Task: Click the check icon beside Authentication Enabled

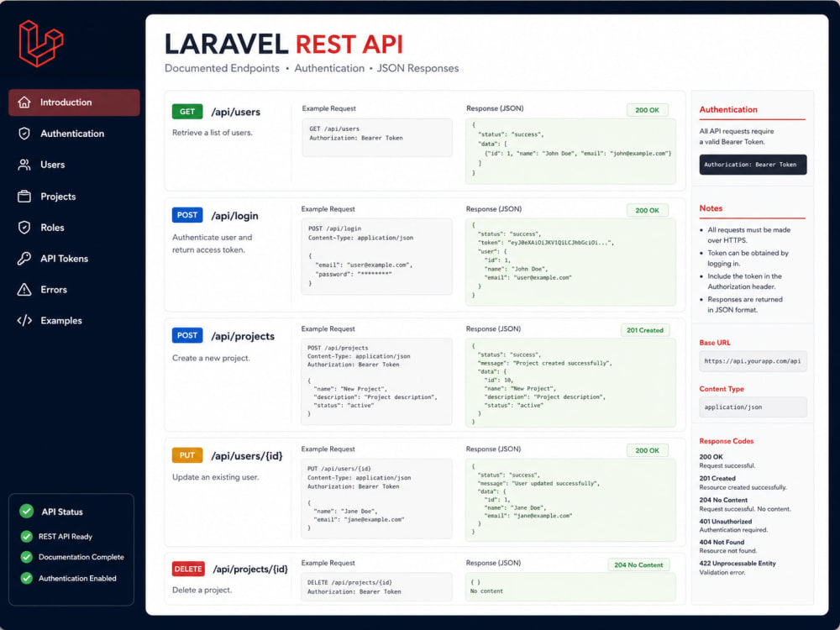Action: pyautogui.click(x=26, y=578)
